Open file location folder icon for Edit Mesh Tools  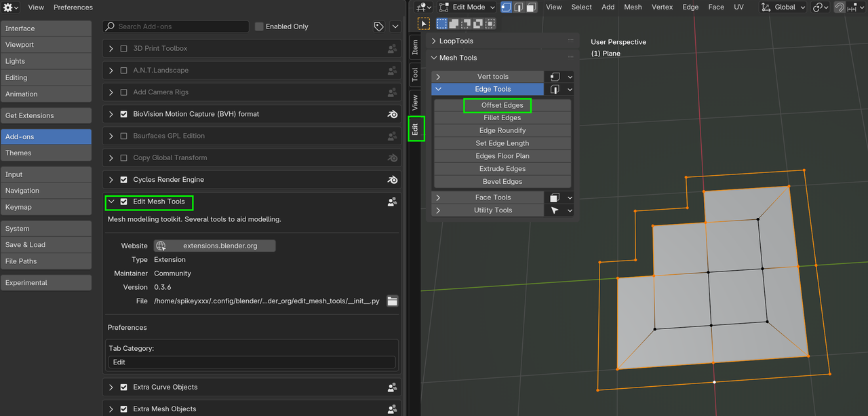click(x=392, y=301)
